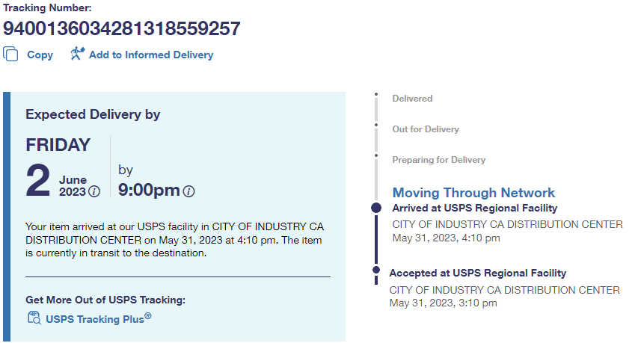This screenshot has width=644, height=343.
Task: Click the Preparing for Delivery timeline dot
Action: tap(376, 156)
